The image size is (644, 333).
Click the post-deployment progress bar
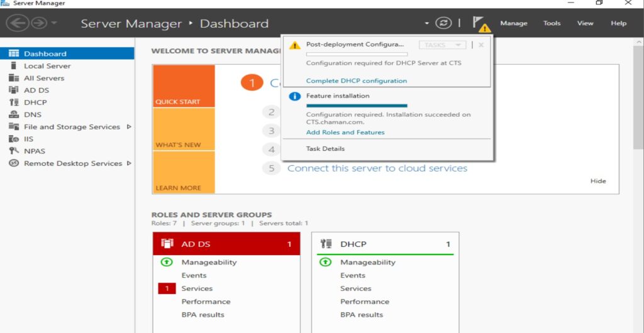[357, 54]
